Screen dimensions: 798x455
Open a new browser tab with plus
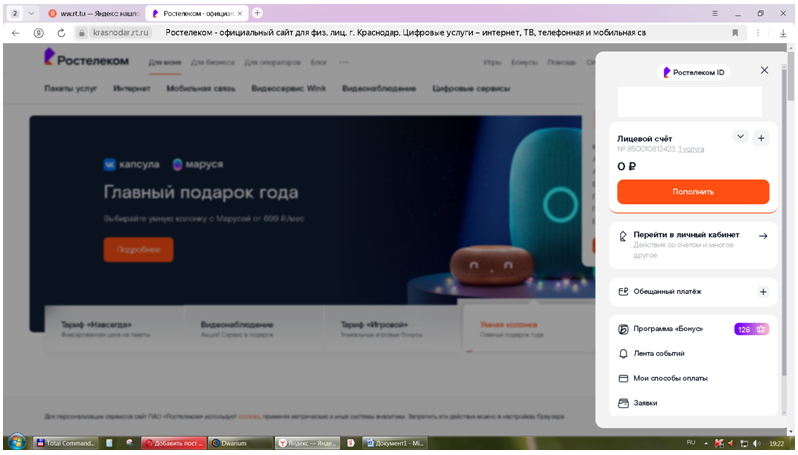click(x=258, y=13)
